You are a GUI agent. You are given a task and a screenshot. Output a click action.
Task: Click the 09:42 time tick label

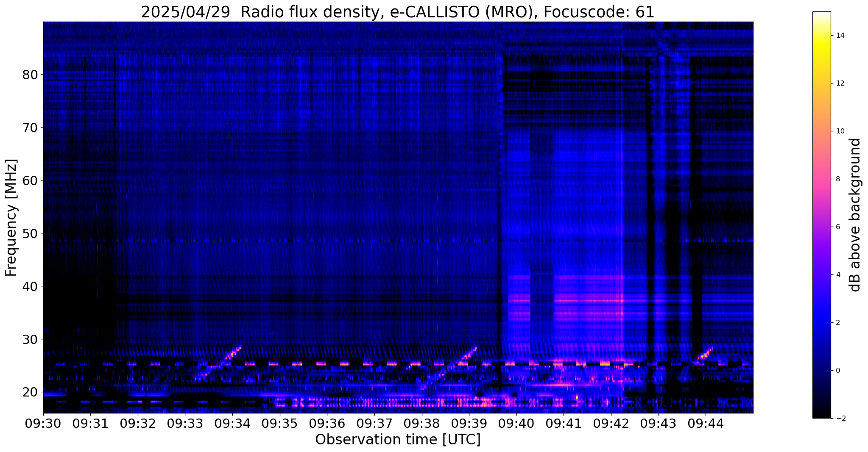611,423
